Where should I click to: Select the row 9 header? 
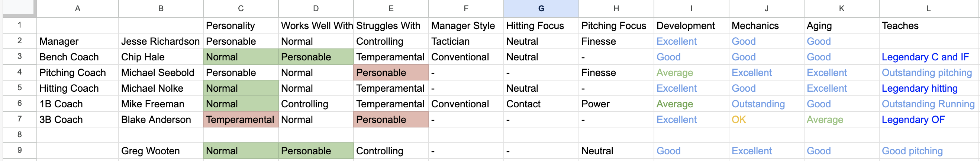point(19,150)
